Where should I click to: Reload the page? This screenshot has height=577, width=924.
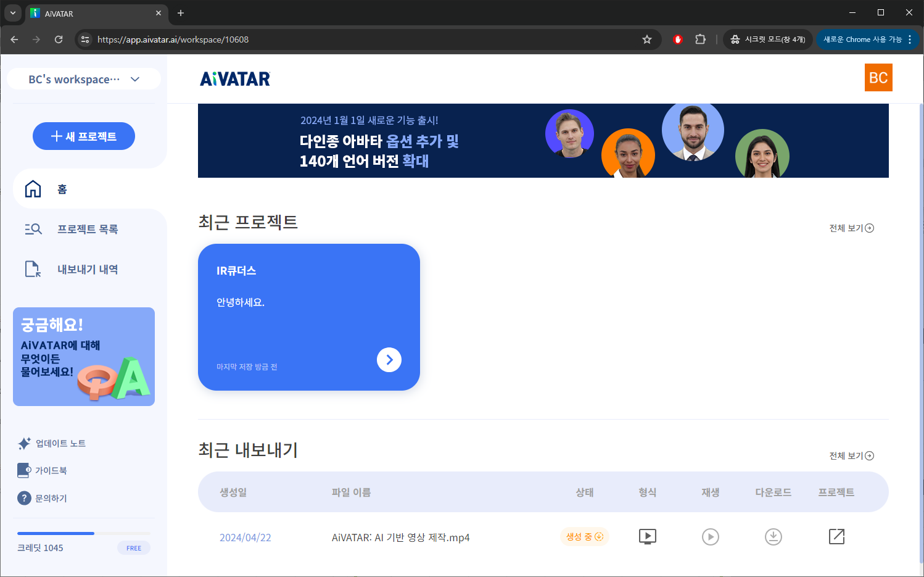[59, 39]
